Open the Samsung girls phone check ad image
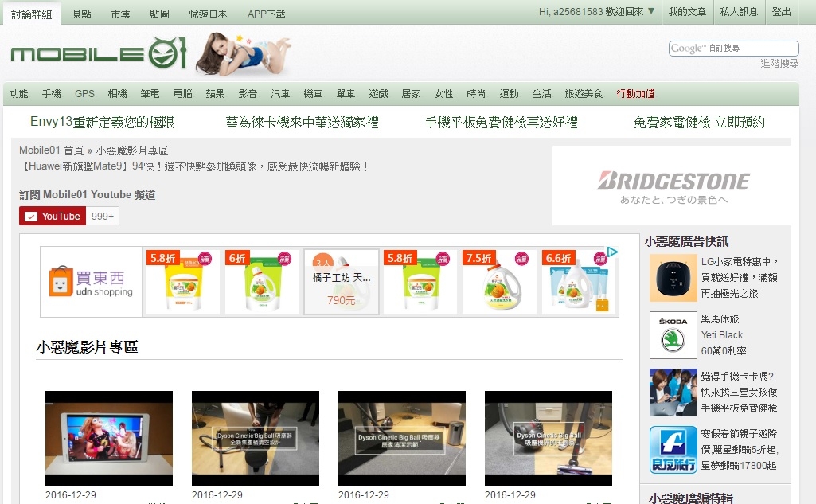The width and height of the screenshot is (816, 504). 673,393
